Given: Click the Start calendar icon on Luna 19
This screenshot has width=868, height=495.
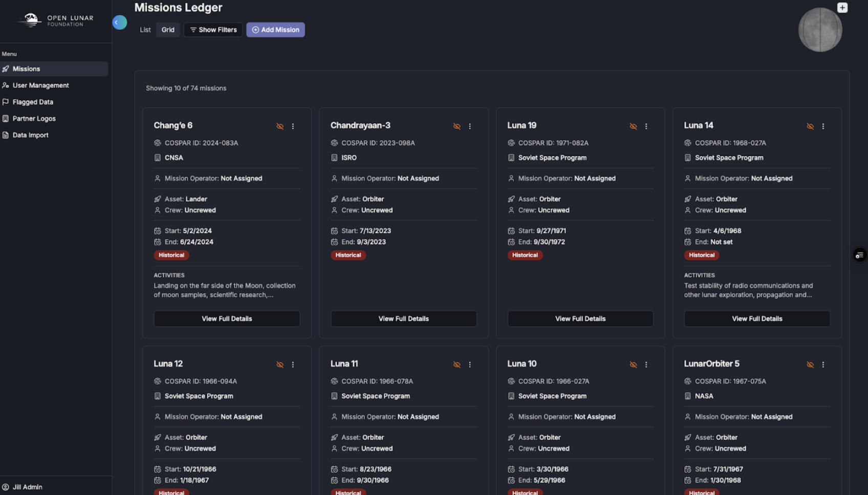Looking at the screenshot, I should 511,231.
